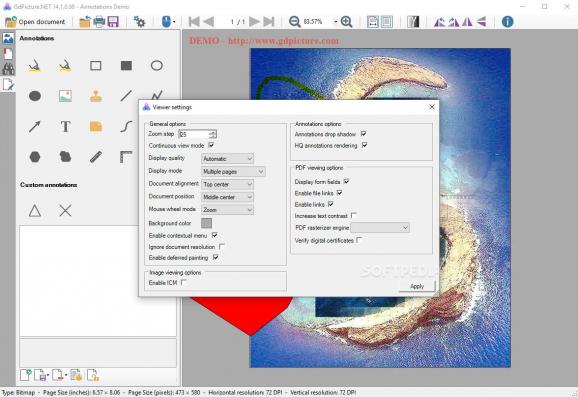The image size is (578, 397).
Task: Click the color adjustment icon in toolbar
Action: [x=413, y=22]
